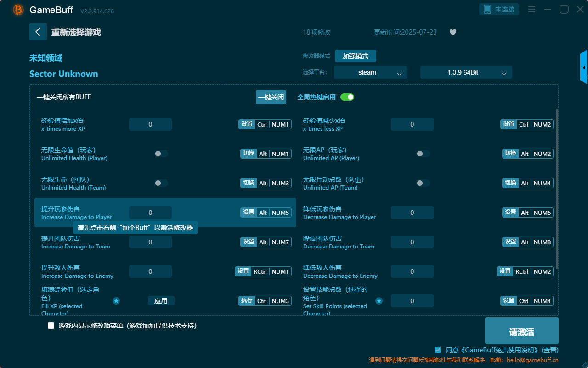The height and width of the screenshot is (368, 588).
Task: Click the star icon beside Fill XP
Action: click(x=116, y=301)
